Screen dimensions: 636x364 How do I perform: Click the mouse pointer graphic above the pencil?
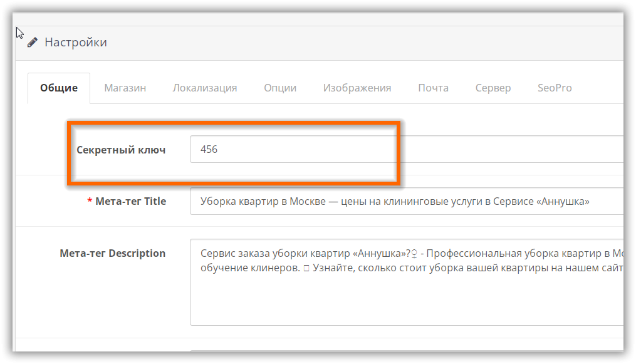point(19,33)
